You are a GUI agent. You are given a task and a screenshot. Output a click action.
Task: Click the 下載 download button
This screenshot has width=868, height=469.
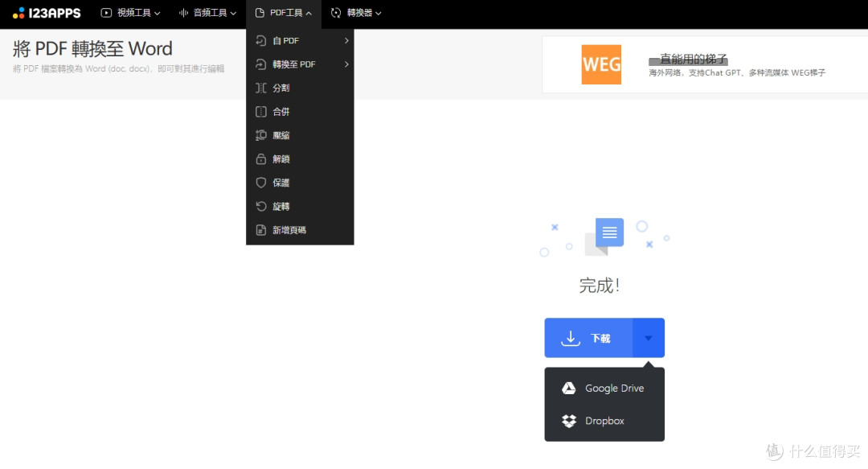(588, 338)
